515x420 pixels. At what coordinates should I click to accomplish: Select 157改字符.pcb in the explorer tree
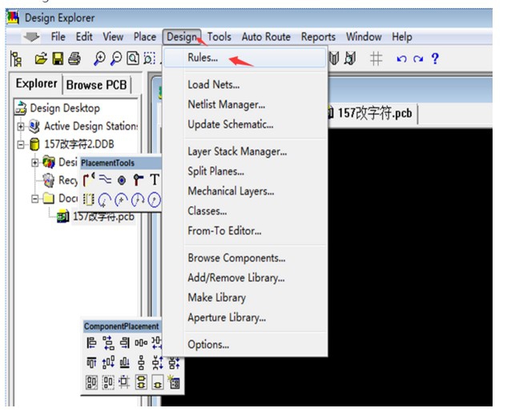[x=103, y=217]
